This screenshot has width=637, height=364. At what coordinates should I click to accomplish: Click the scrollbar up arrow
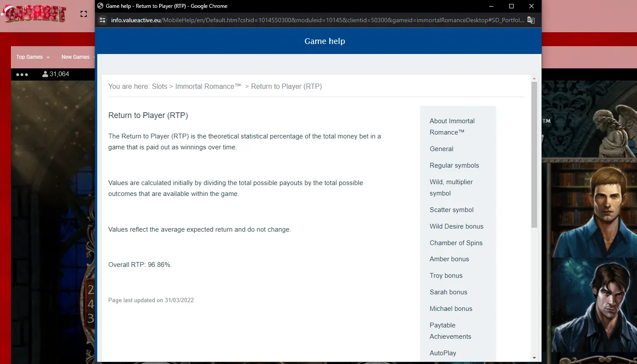point(534,79)
